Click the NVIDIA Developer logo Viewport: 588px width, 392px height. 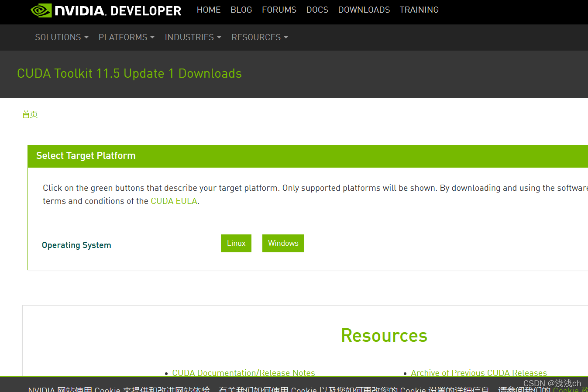106,10
